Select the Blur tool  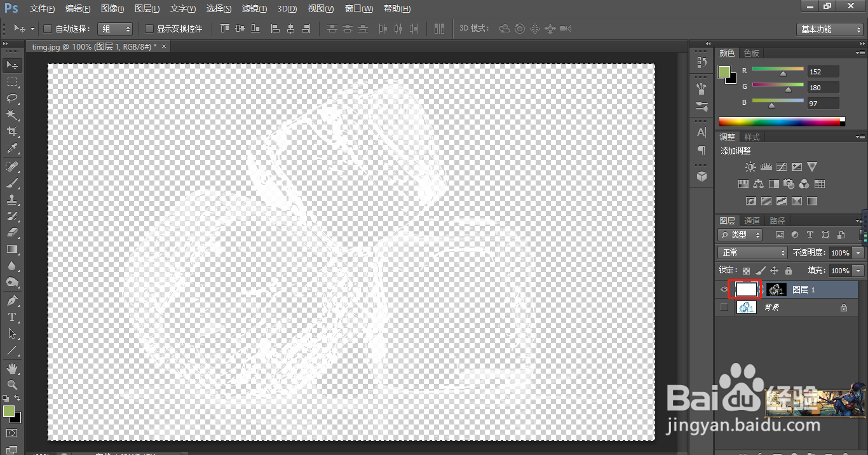[x=12, y=266]
